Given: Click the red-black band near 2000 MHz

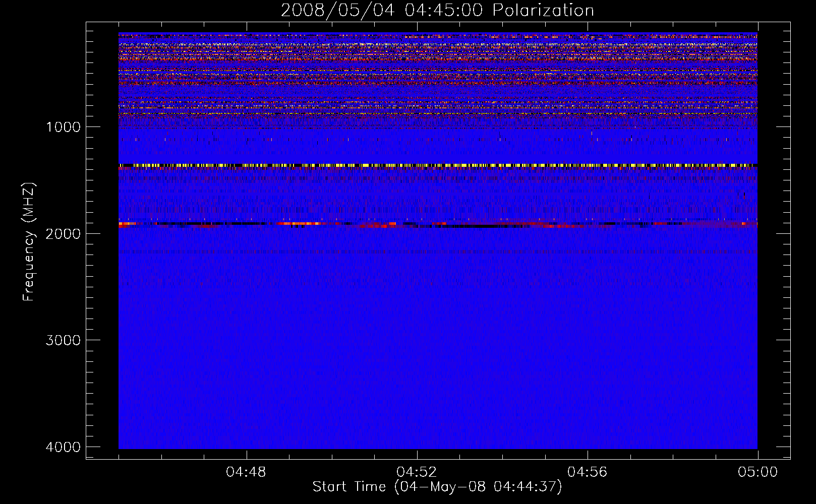Looking at the screenshot, I should [x=438, y=225].
